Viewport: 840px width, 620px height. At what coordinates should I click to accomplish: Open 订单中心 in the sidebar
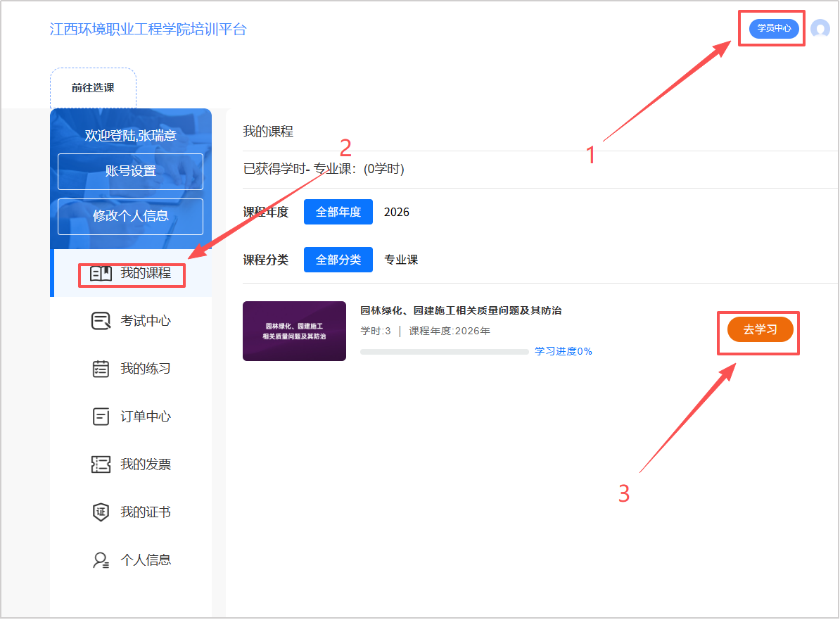[x=132, y=417]
